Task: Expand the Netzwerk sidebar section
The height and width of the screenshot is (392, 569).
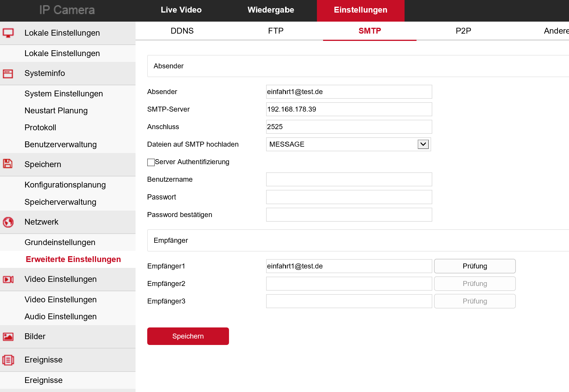Action: 41,222
